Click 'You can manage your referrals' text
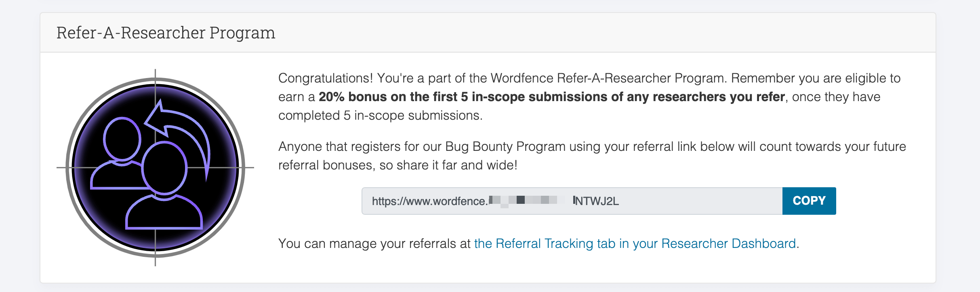Viewport: 980px width, 292px height. (374, 243)
